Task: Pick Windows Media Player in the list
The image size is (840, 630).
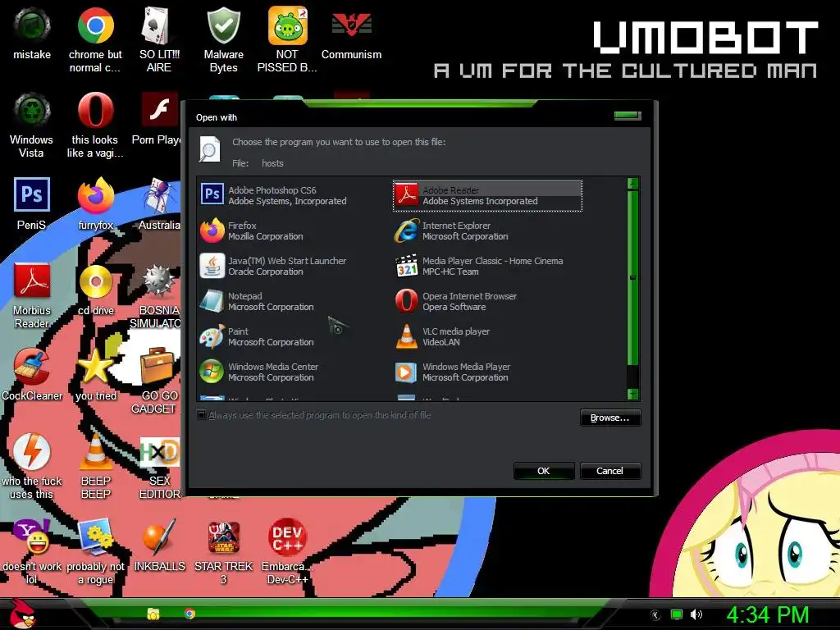Action: click(x=487, y=372)
